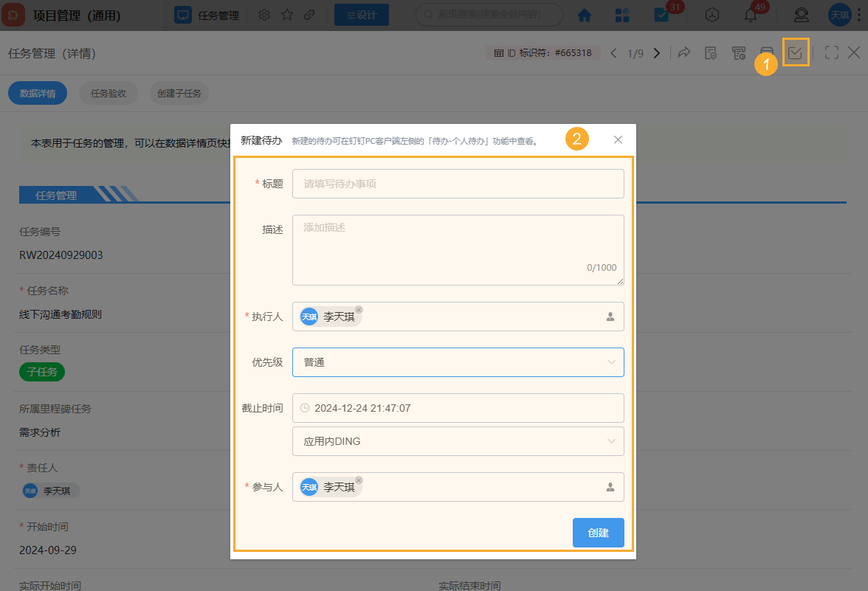Viewport: 868px width, 591px height.
Task: Click the 创建 button in dialog
Action: point(598,533)
